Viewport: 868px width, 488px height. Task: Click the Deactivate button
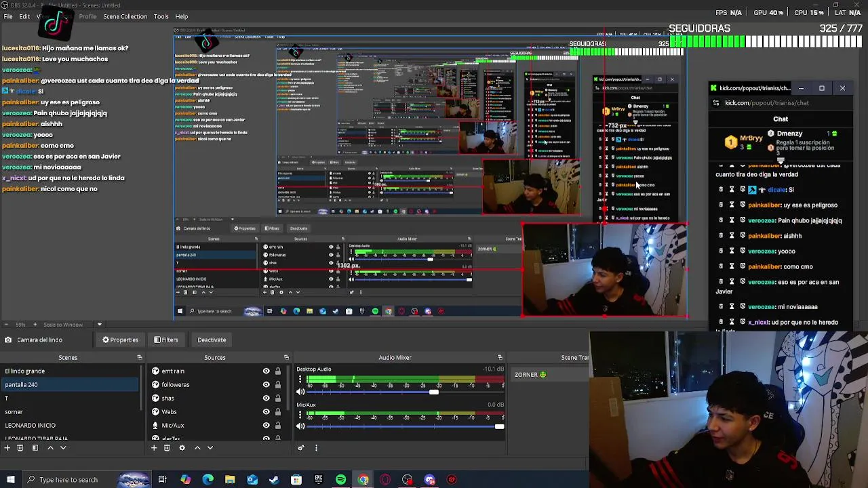click(212, 340)
